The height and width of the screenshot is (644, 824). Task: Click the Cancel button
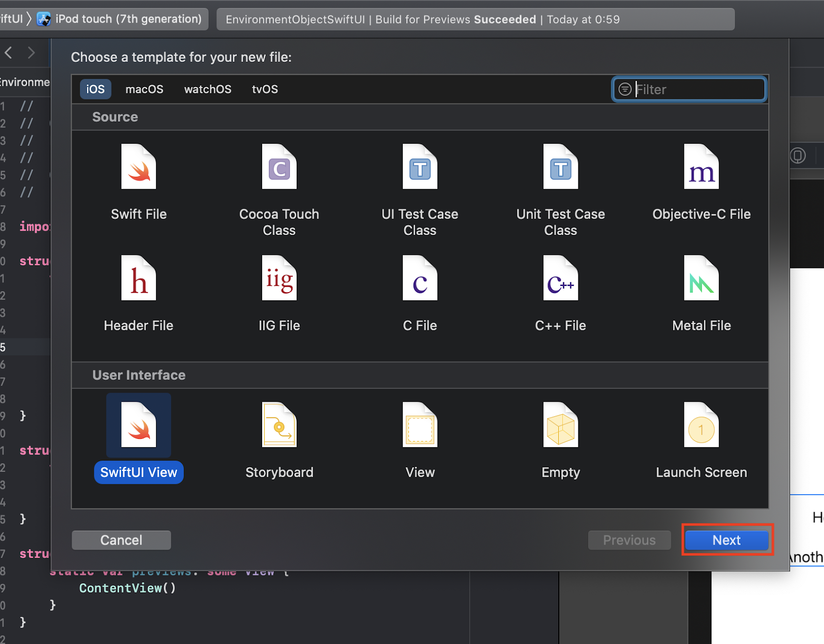coord(121,540)
